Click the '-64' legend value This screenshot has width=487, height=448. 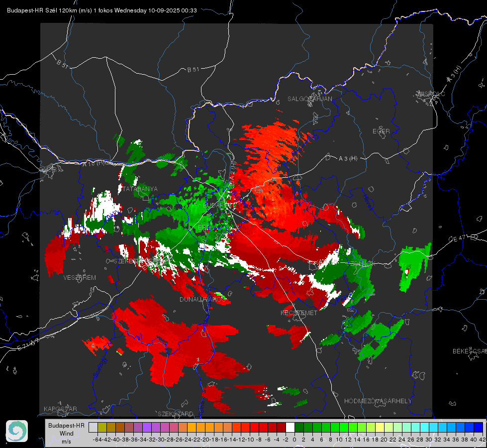coord(97,440)
